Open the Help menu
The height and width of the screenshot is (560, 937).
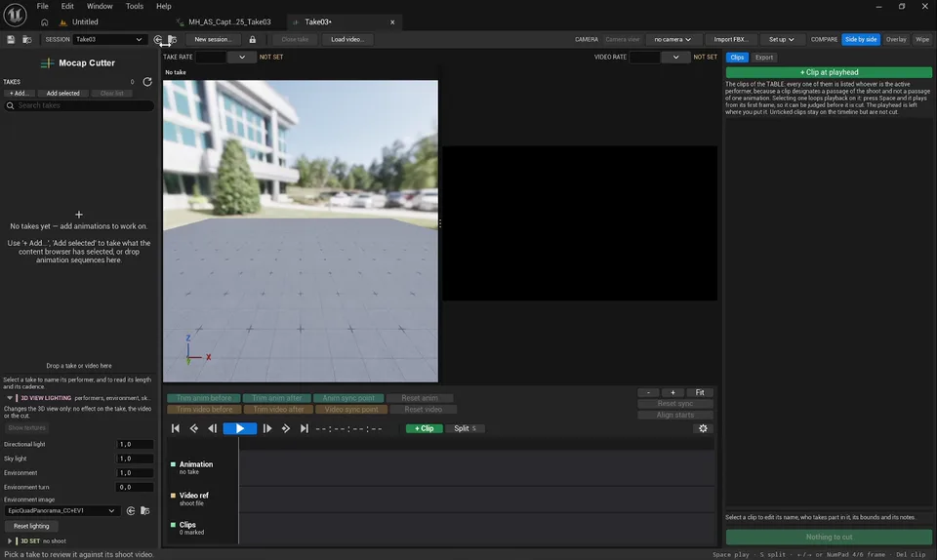[164, 6]
